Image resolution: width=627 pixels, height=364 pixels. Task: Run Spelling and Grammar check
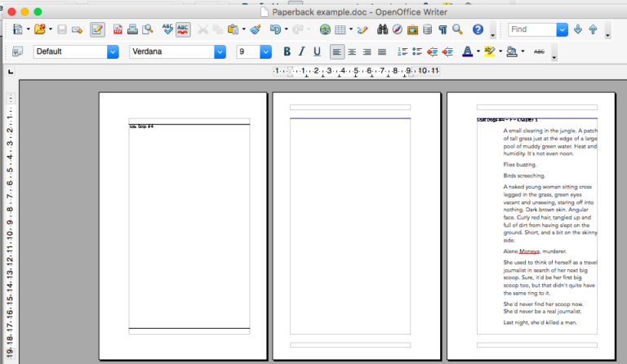[167, 30]
